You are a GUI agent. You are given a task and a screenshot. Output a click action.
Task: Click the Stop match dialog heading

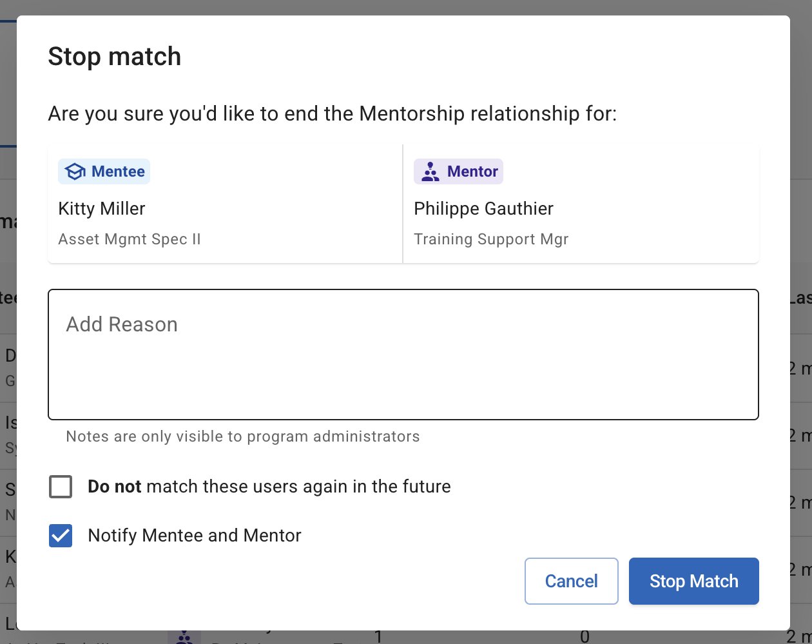coord(115,57)
